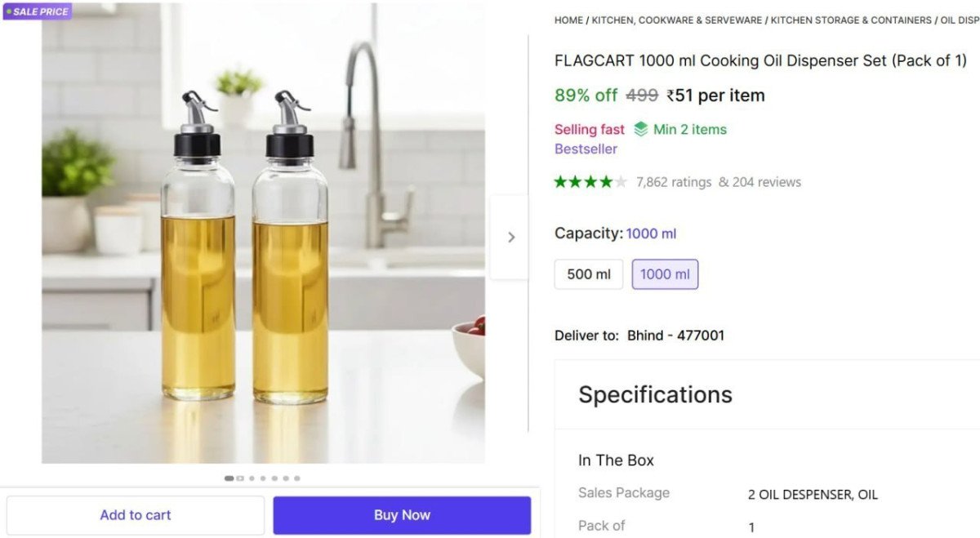Click the Bestseller tag

pyautogui.click(x=586, y=149)
